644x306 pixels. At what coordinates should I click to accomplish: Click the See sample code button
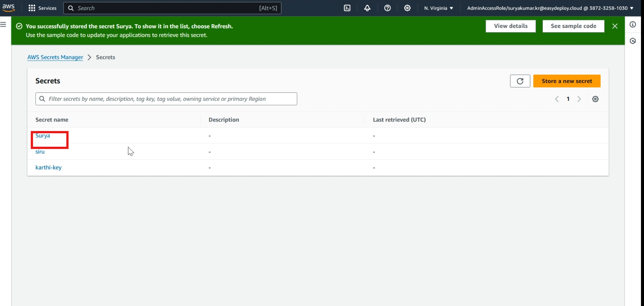[573, 26]
